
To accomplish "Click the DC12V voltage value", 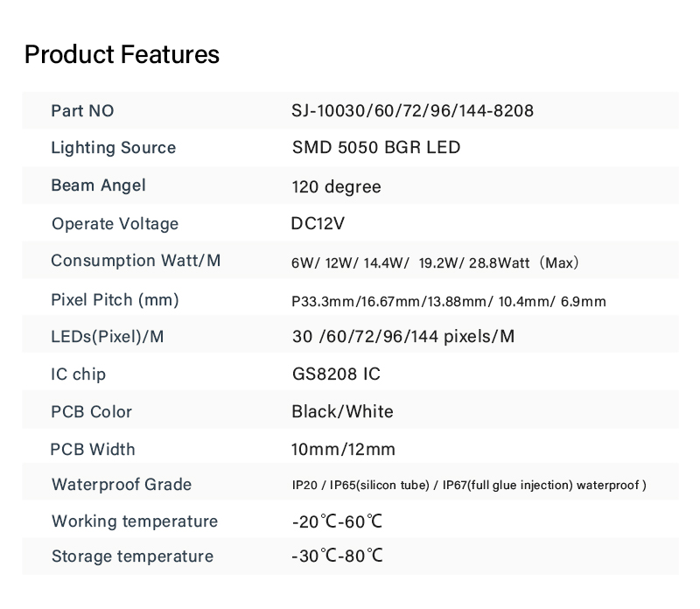I will click(x=318, y=223).
